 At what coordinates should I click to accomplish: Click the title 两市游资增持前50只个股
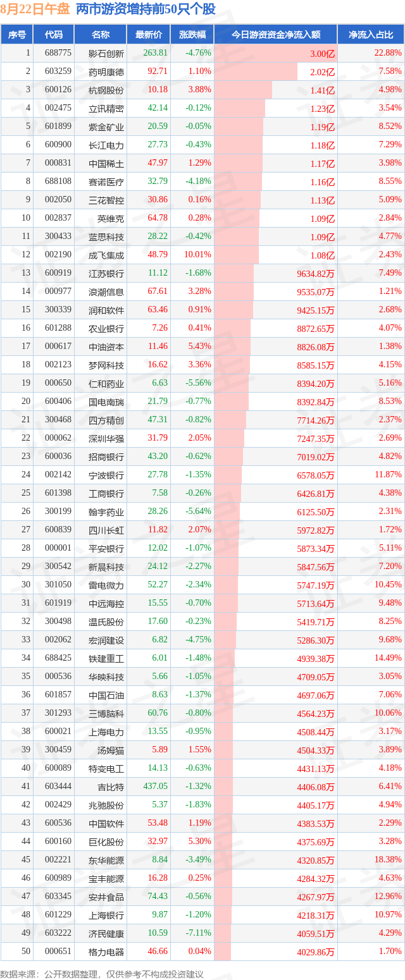click(x=145, y=9)
